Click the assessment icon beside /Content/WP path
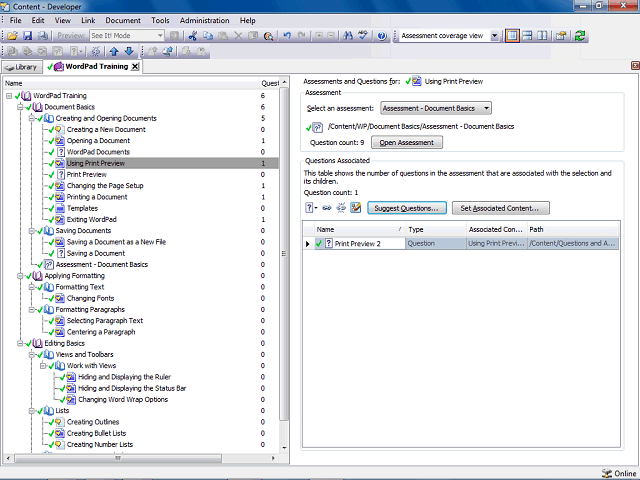640x480 pixels. 317,127
